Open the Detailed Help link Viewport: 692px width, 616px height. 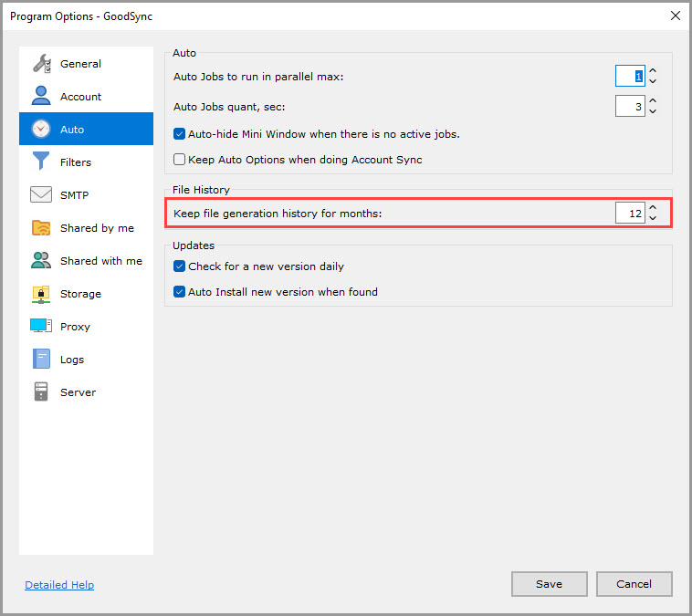[59, 585]
